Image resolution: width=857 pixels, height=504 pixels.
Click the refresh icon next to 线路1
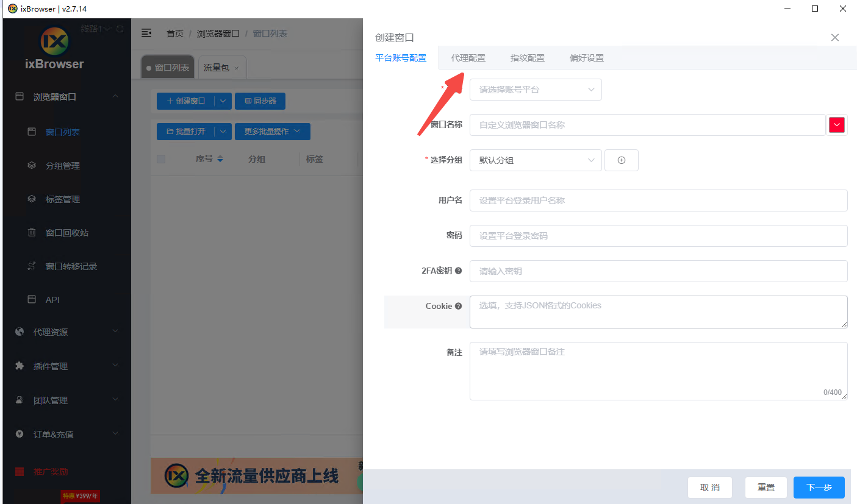click(x=120, y=29)
